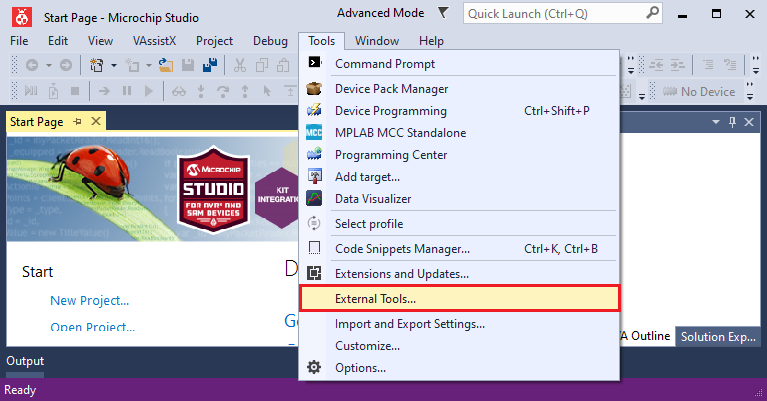Open the indent toolbar overflow options
The width and height of the screenshot is (767, 401).
[x=756, y=65]
